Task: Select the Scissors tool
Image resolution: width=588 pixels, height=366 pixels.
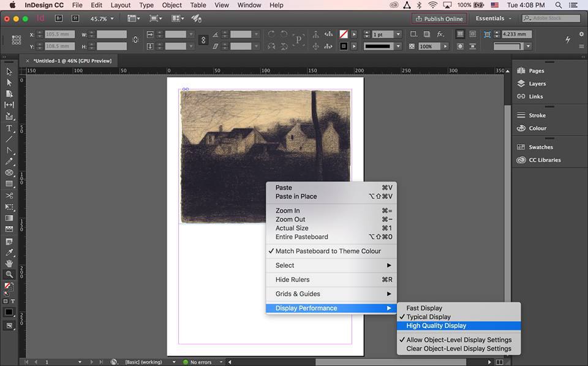Action: click(9, 196)
